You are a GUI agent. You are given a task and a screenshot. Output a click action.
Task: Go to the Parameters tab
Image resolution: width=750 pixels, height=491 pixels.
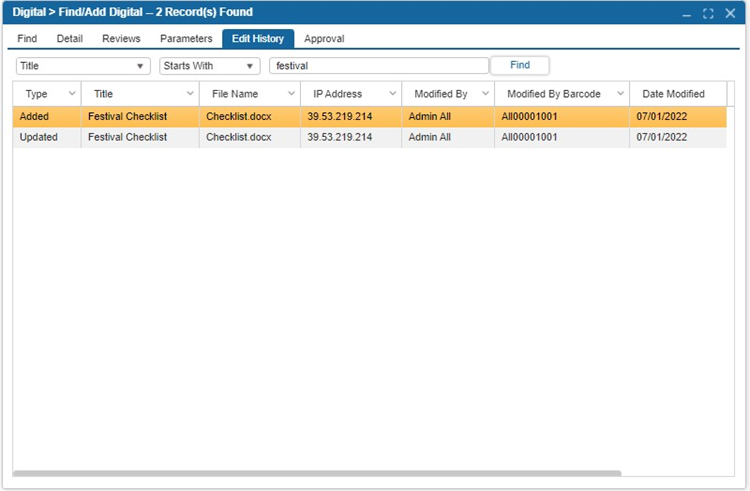(186, 39)
